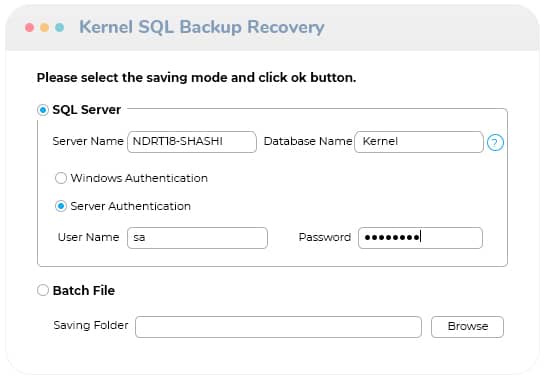Click the database name help icon

pos(495,143)
